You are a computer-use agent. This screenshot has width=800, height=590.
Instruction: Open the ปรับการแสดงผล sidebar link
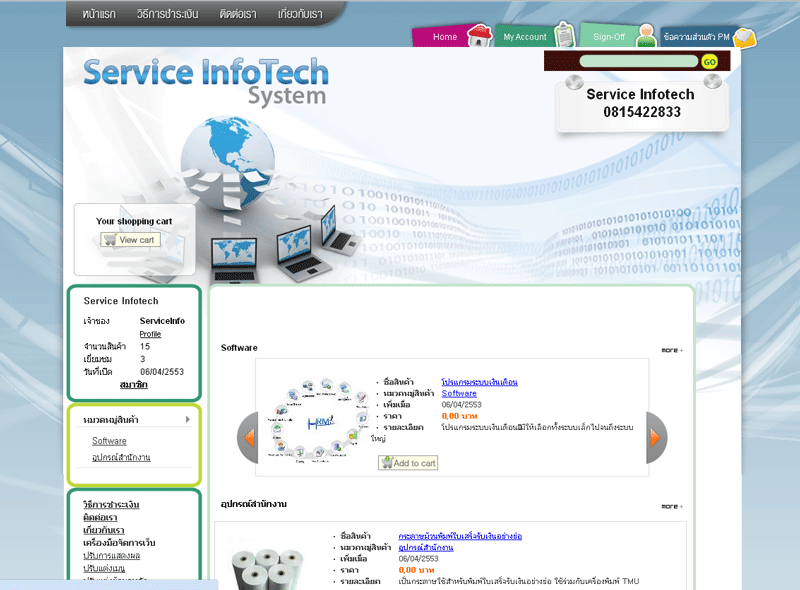[111, 556]
